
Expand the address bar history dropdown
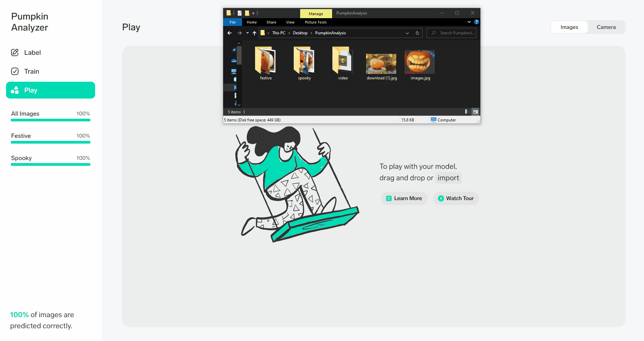pyautogui.click(x=407, y=33)
